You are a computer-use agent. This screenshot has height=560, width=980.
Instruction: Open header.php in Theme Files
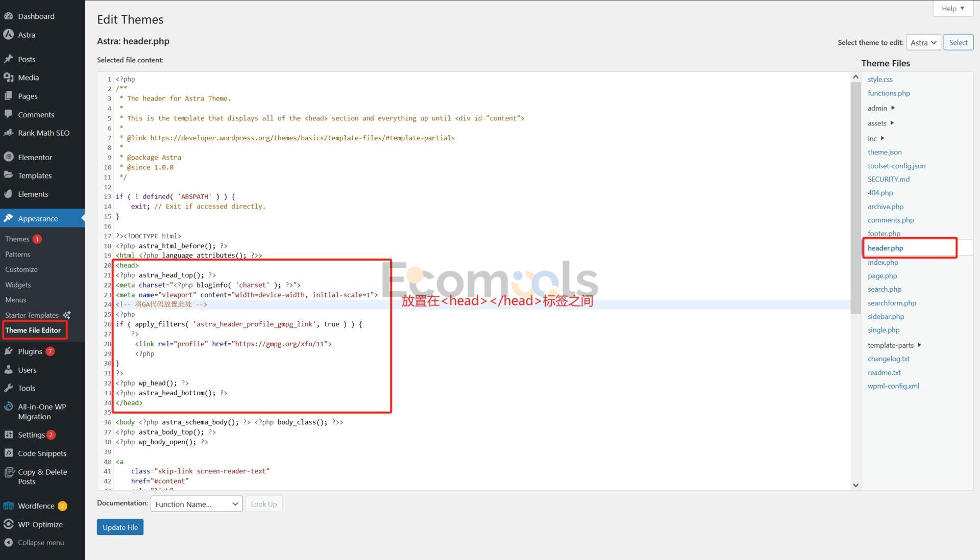tap(886, 248)
